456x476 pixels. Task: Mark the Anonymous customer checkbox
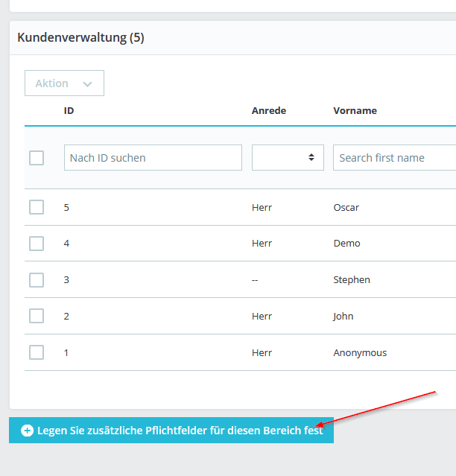point(37,353)
